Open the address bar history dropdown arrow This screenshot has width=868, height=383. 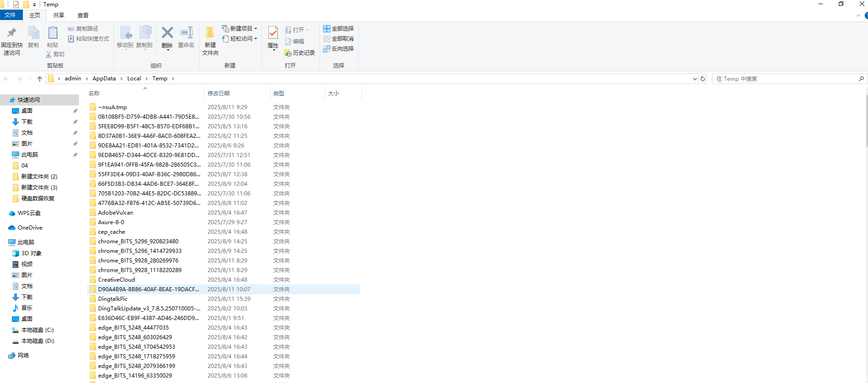tap(695, 79)
